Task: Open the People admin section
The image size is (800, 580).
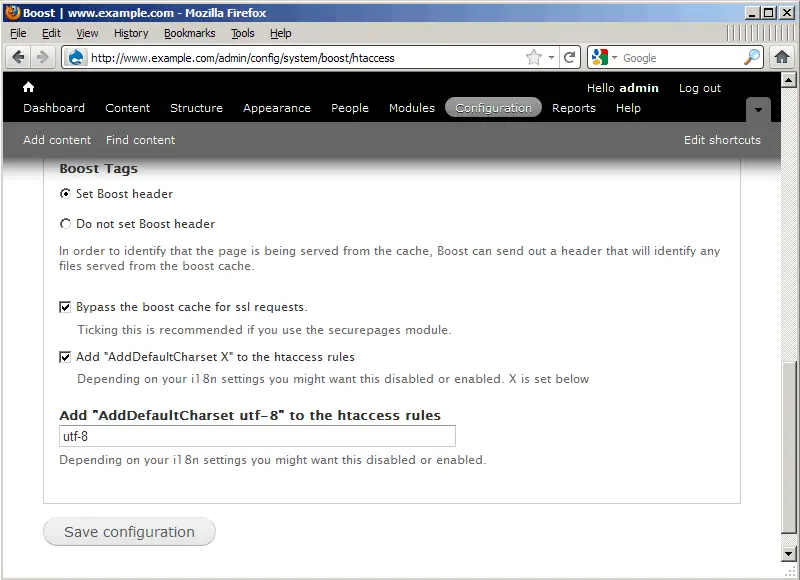Action: (x=350, y=108)
